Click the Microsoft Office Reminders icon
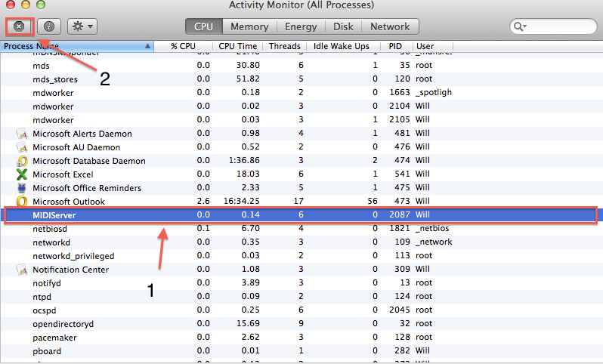Viewport: 603px width, 364px height. coord(22,188)
